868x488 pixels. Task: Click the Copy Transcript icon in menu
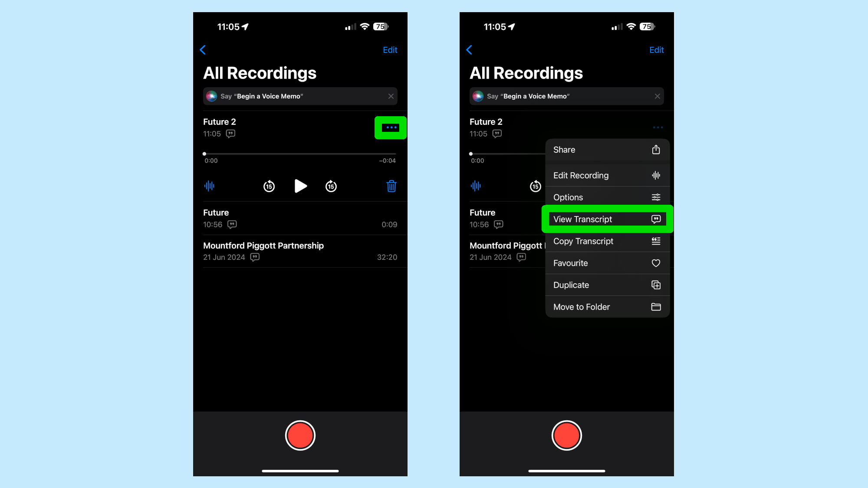pyautogui.click(x=656, y=241)
